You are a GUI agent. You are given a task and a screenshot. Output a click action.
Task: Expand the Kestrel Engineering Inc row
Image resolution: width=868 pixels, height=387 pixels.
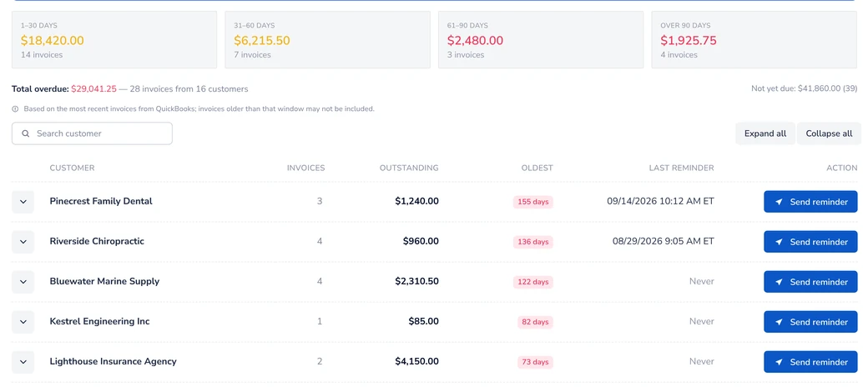coord(23,322)
